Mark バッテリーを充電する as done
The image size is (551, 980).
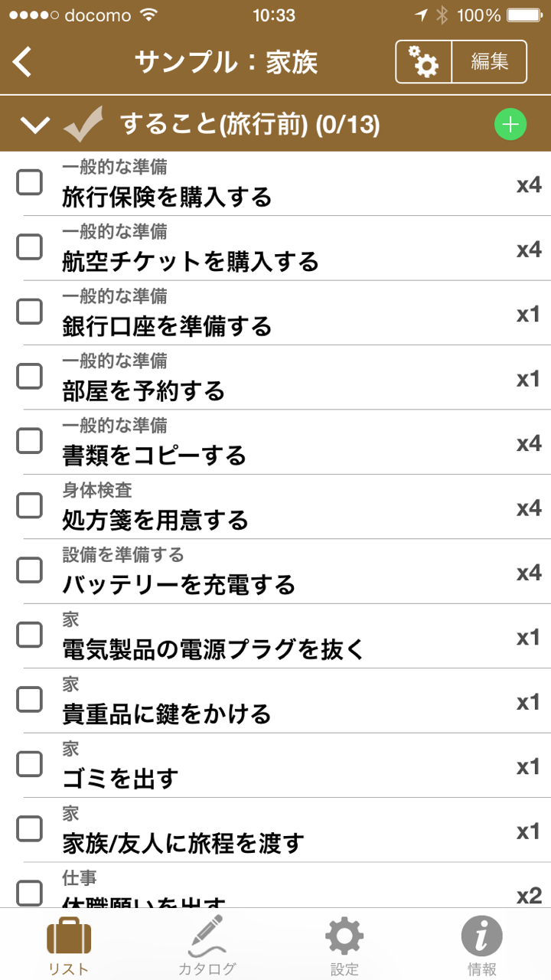click(x=30, y=570)
